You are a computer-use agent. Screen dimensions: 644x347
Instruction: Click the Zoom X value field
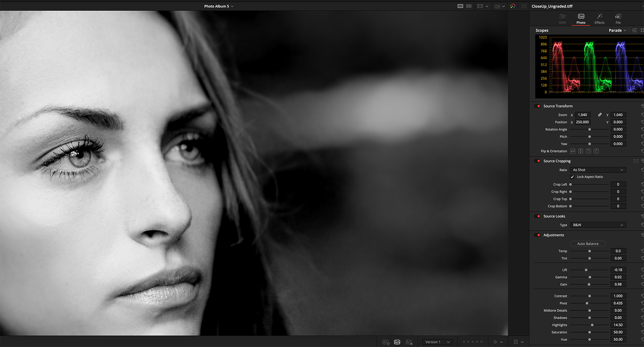click(583, 115)
